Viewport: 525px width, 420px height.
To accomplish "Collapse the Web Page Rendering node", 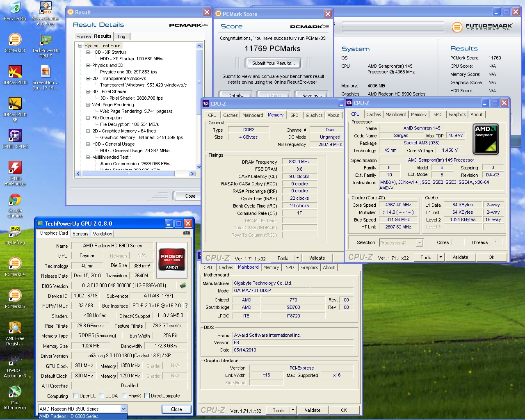I will tap(88, 105).
